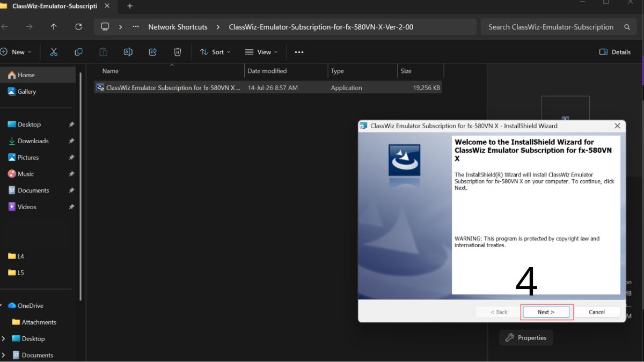Unpin Videos from quick access

pyautogui.click(x=71, y=207)
